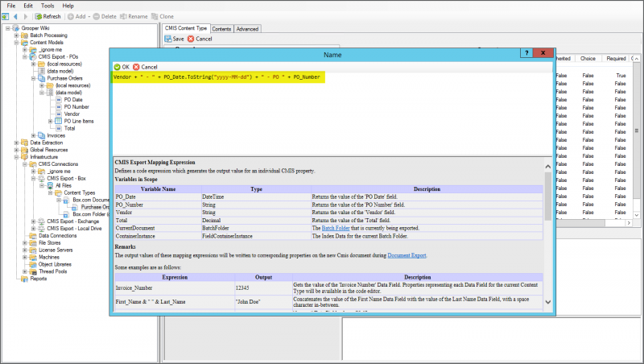Open the Batch Folder link

(x=335, y=228)
